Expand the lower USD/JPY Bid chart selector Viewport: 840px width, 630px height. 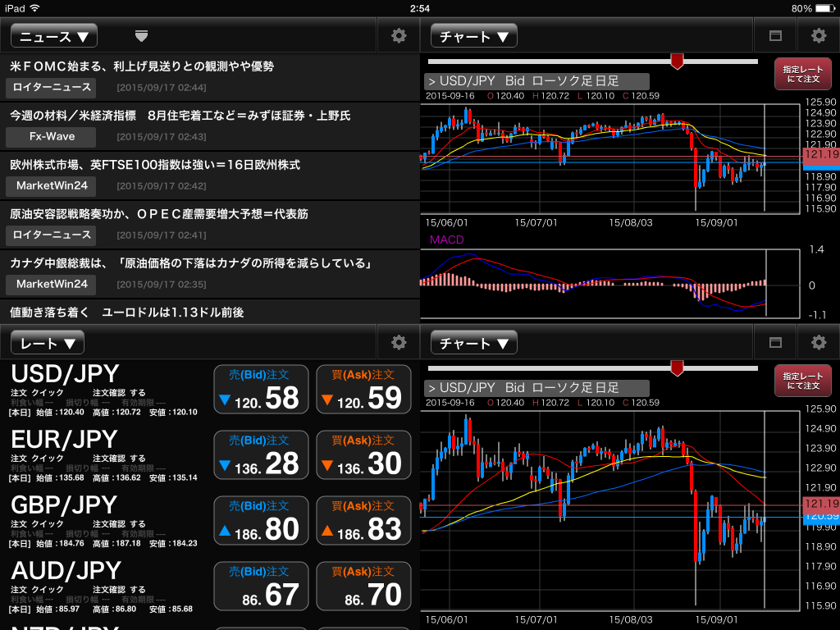(x=536, y=388)
